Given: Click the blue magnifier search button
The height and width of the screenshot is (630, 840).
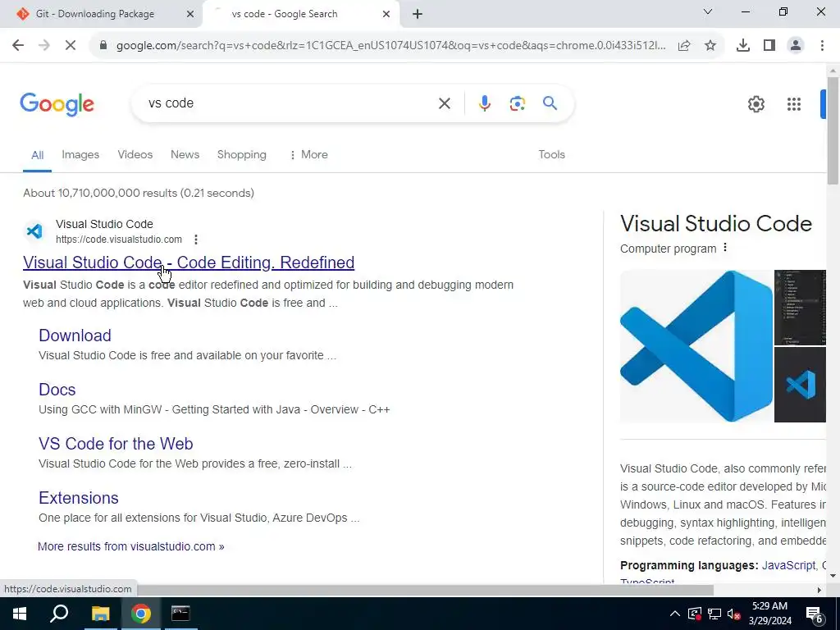Looking at the screenshot, I should click(550, 103).
